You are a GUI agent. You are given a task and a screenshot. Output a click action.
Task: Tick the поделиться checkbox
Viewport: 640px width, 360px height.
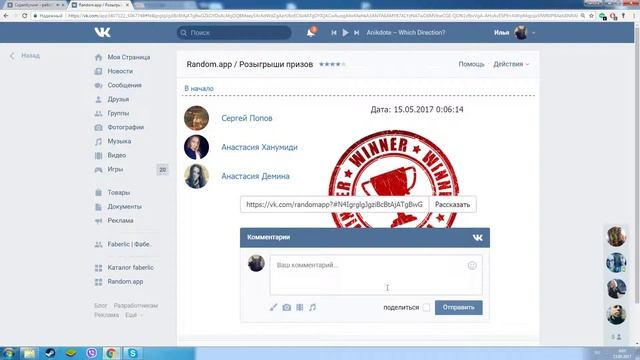coord(426,307)
